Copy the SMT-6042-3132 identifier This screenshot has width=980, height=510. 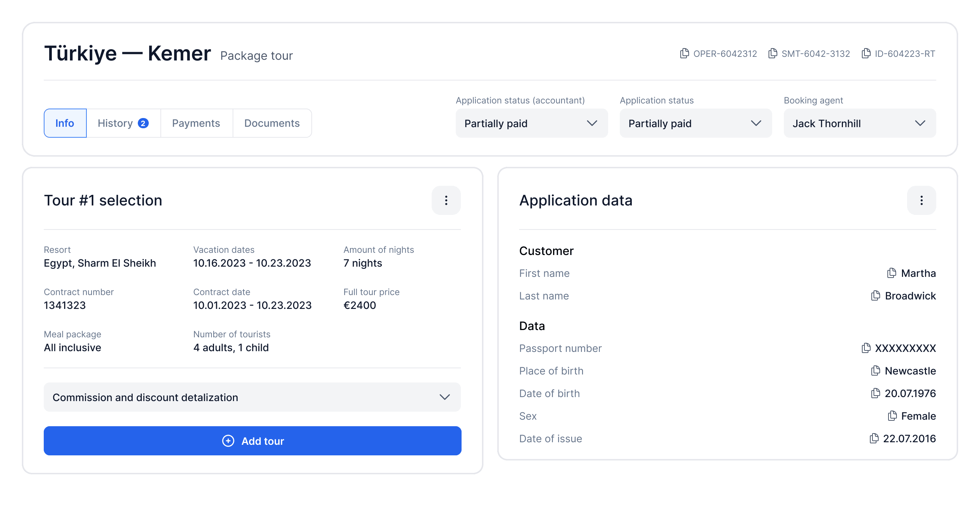[772, 53]
